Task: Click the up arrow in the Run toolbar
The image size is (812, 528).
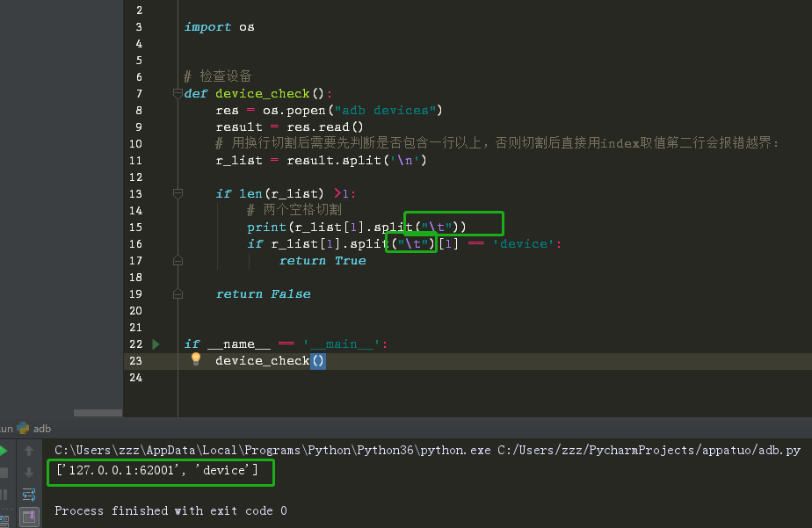Action: pos(29,449)
